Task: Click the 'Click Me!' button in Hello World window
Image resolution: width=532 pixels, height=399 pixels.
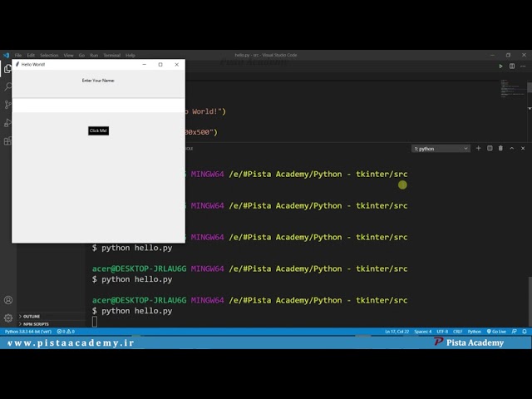Action: [98, 131]
